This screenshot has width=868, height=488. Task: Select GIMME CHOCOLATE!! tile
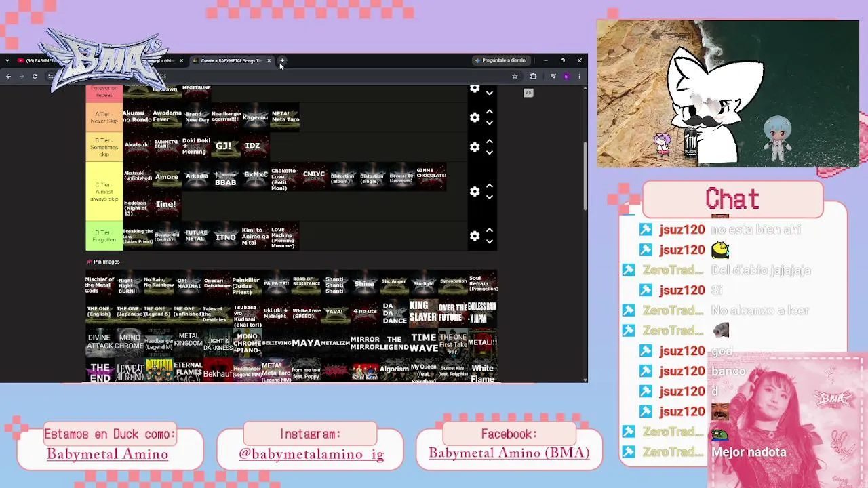click(x=431, y=176)
